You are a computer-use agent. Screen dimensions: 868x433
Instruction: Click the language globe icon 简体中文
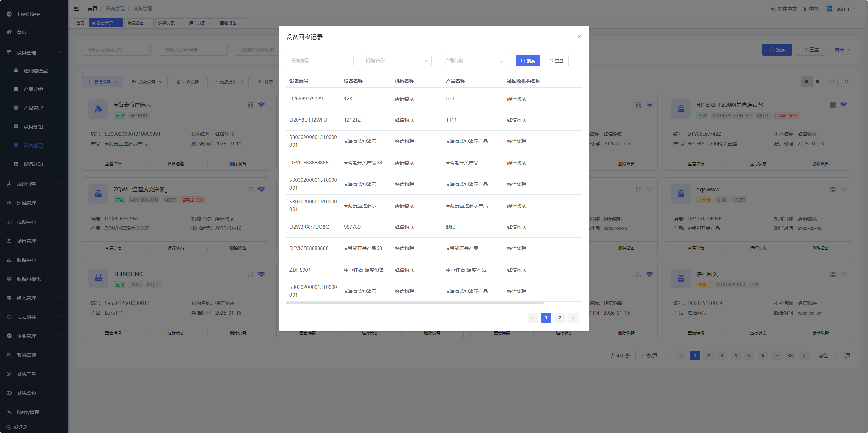(x=773, y=9)
